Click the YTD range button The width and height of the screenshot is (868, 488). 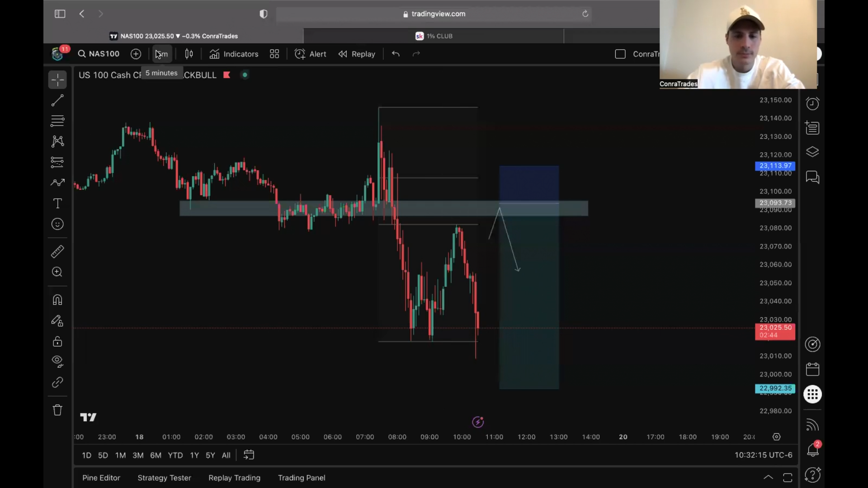click(175, 455)
